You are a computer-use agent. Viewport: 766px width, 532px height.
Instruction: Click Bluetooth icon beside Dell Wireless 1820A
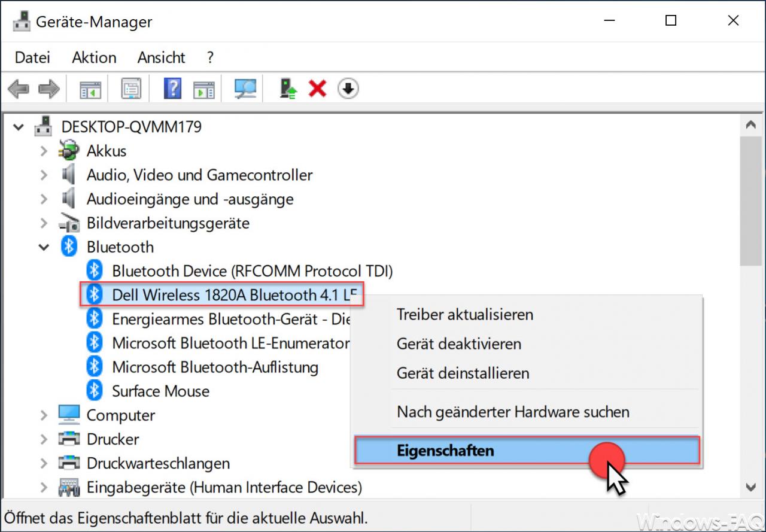[94, 294]
